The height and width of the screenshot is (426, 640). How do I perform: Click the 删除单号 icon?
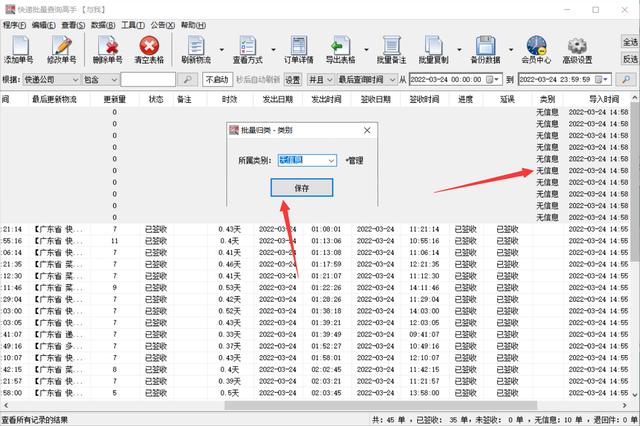point(108,47)
